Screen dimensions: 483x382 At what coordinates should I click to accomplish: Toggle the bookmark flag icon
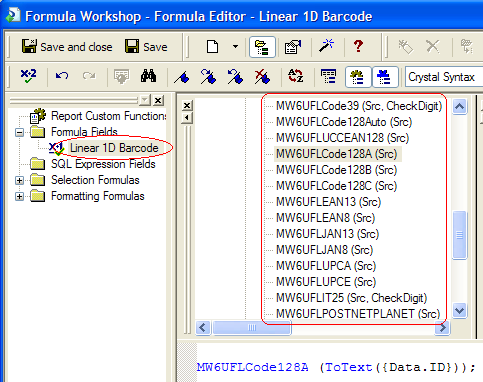(182, 77)
